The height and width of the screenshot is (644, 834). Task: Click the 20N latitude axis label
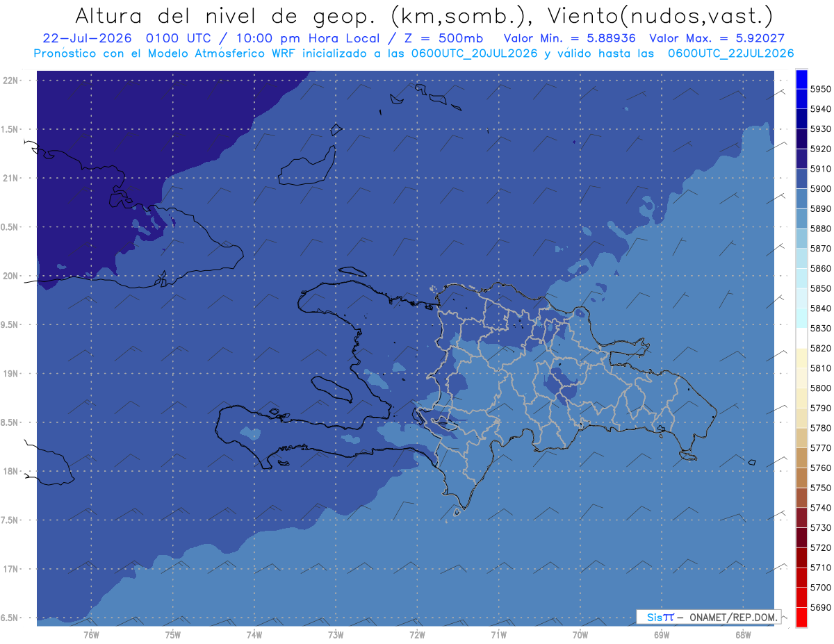[10, 276]
